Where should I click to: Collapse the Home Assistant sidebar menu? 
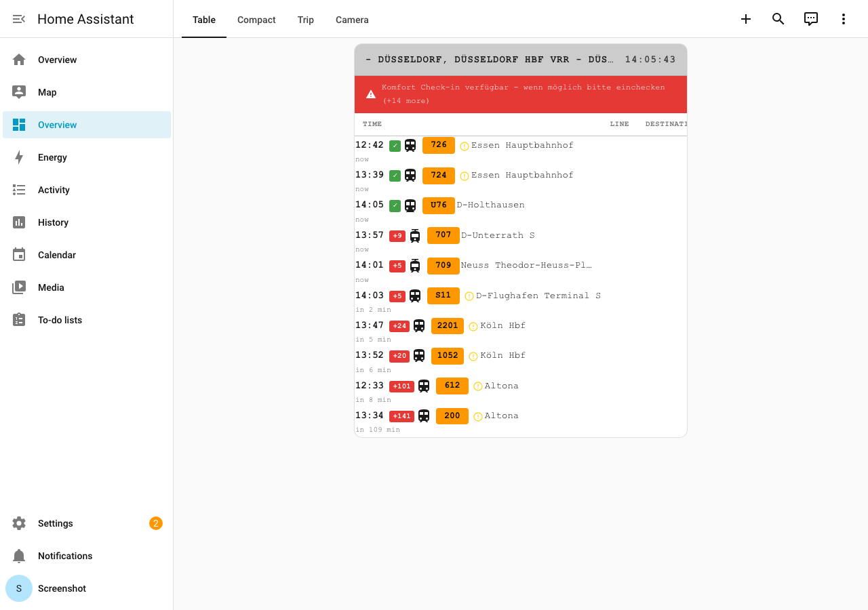point(19,19)
